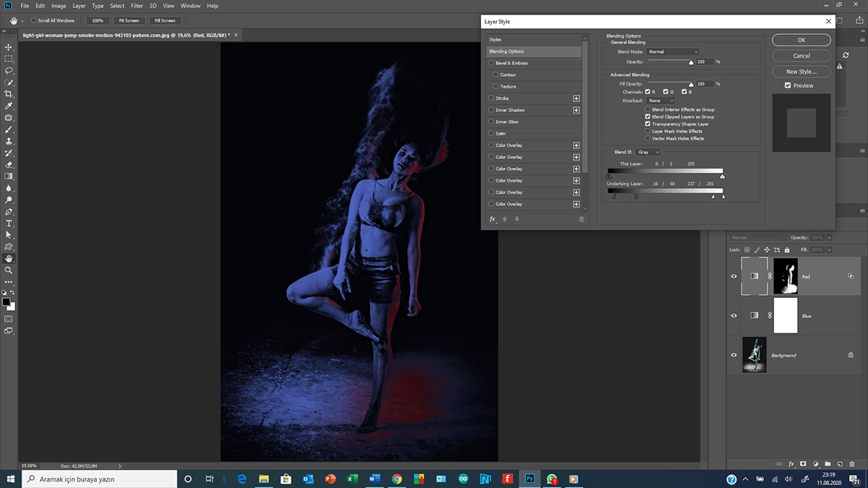Select the Lasso tool
This screenshot has width=868, height=488.
tap(9, 71)
